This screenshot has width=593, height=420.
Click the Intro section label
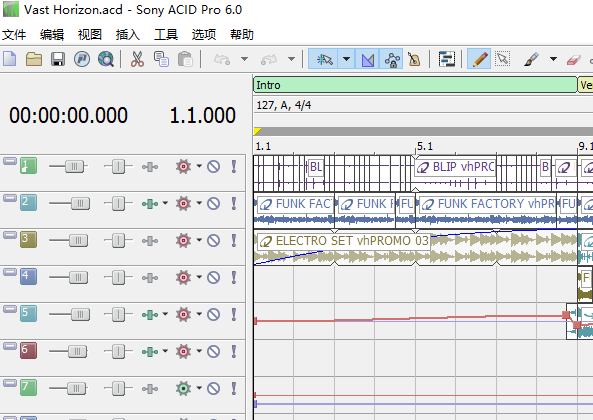269,85
